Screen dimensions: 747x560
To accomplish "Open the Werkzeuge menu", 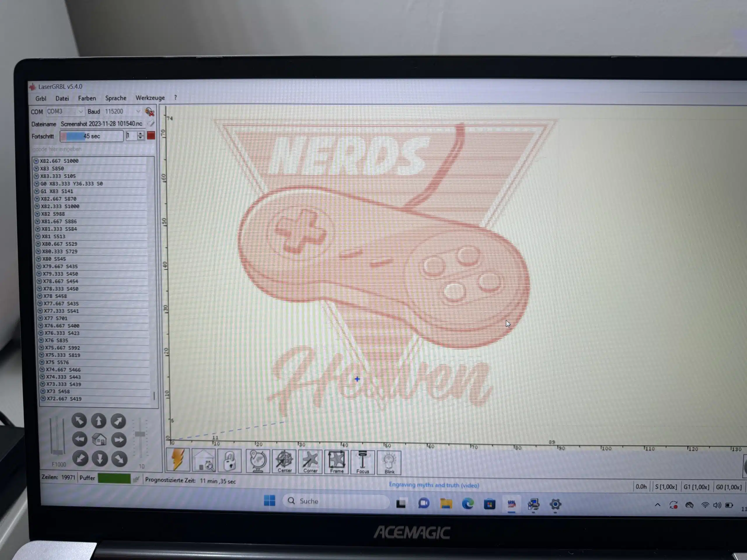I will [x=150, y=98].
